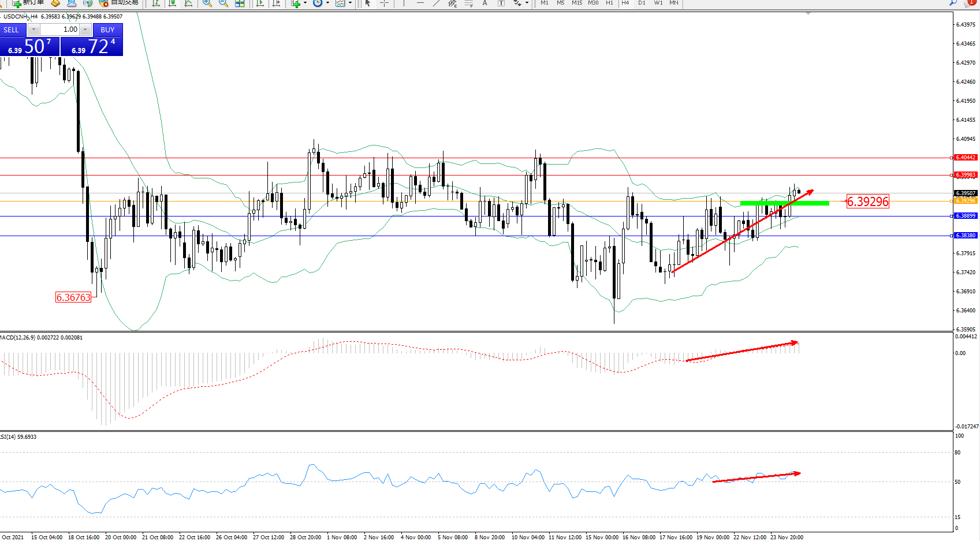Click the tile windows icon

tap(240, 3)
